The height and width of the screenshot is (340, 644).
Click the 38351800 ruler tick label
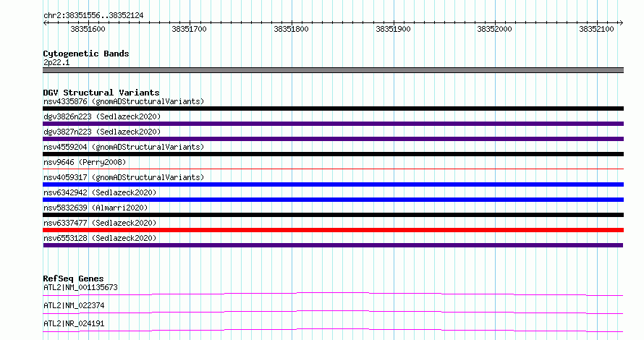point(291,29)
